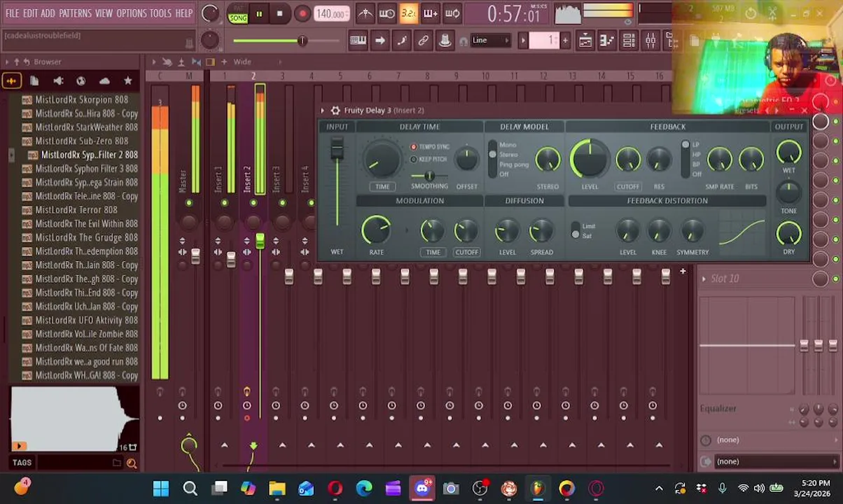The image size is (843, 504).
Task: Open the Wide mixer layout dropdown
Action: click(x=242, y=62)
